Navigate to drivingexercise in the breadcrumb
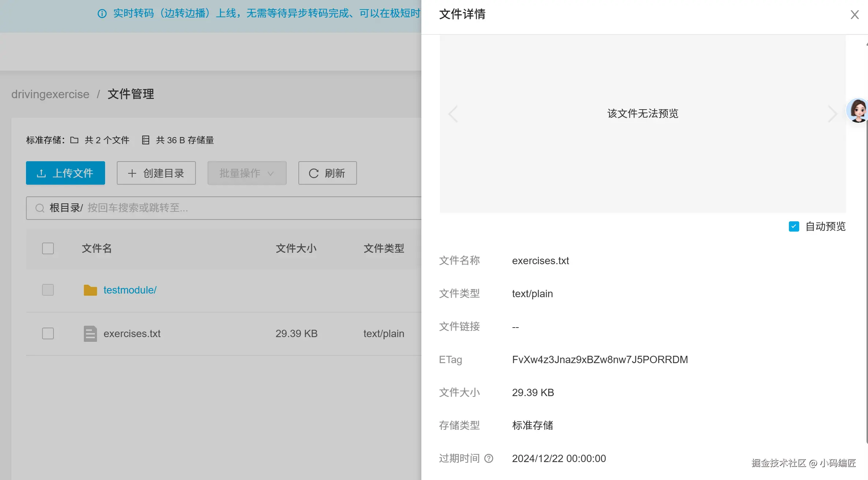This screenshot has width=868, height=480. [x=50, y=94]
